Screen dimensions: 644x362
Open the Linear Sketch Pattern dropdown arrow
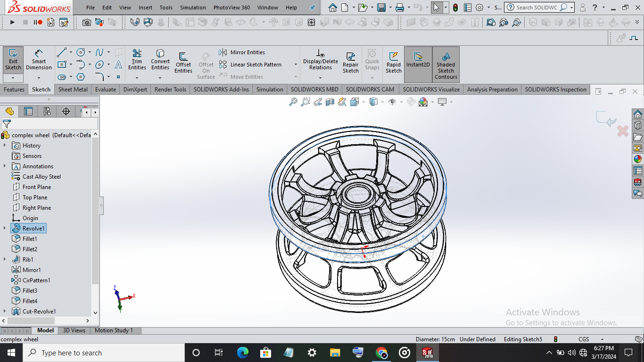pos(296,65)
